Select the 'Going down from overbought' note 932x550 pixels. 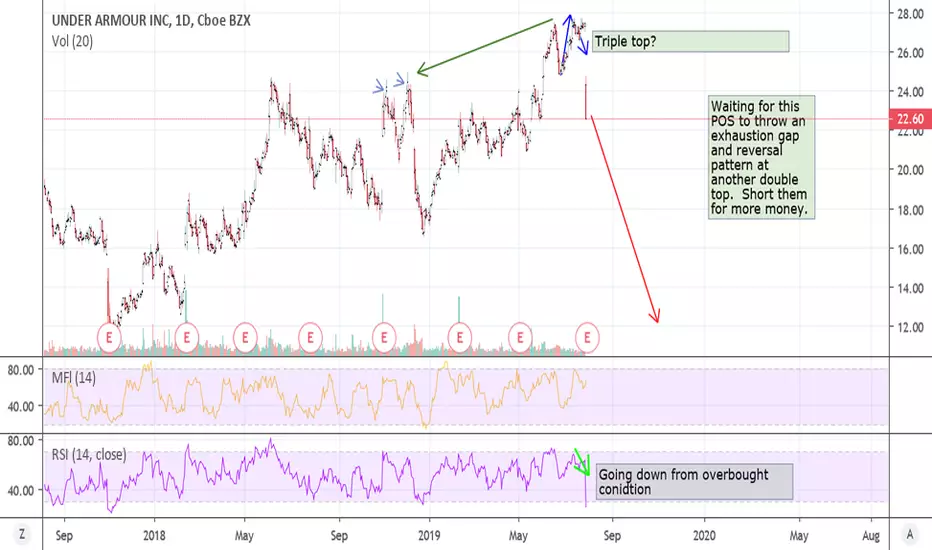coord(694,482)
